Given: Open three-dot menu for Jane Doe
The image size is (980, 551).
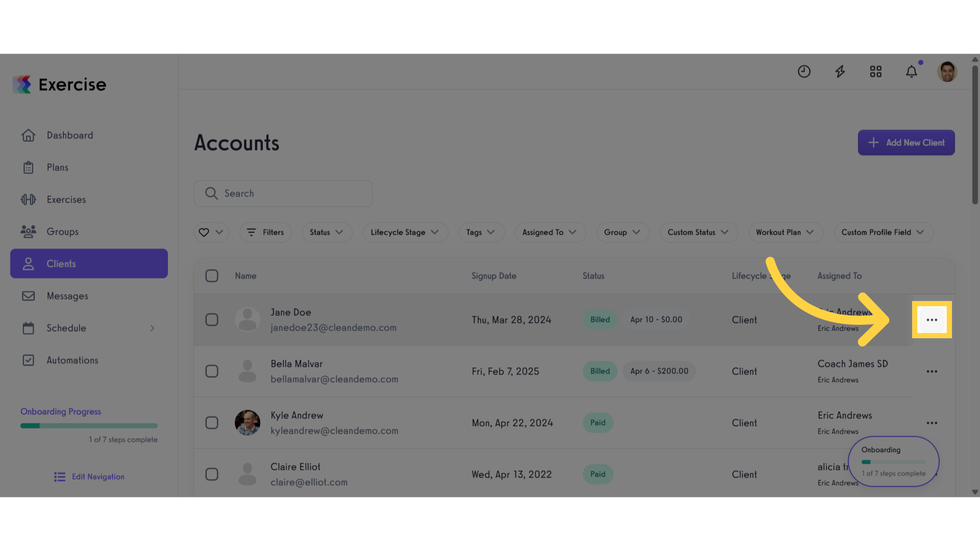Looking at the screenshot, I should [932, 320].
